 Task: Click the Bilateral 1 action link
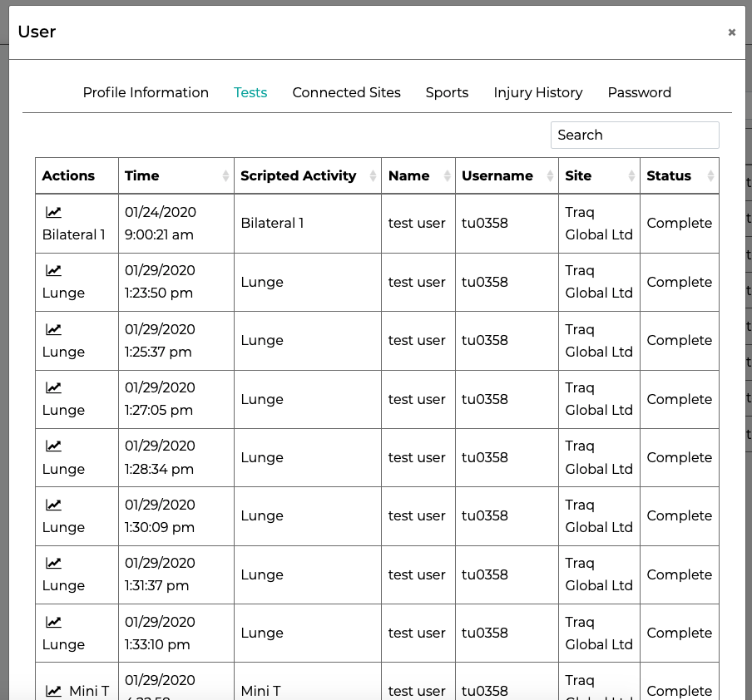pyautogui.click(x=74, y=235)
